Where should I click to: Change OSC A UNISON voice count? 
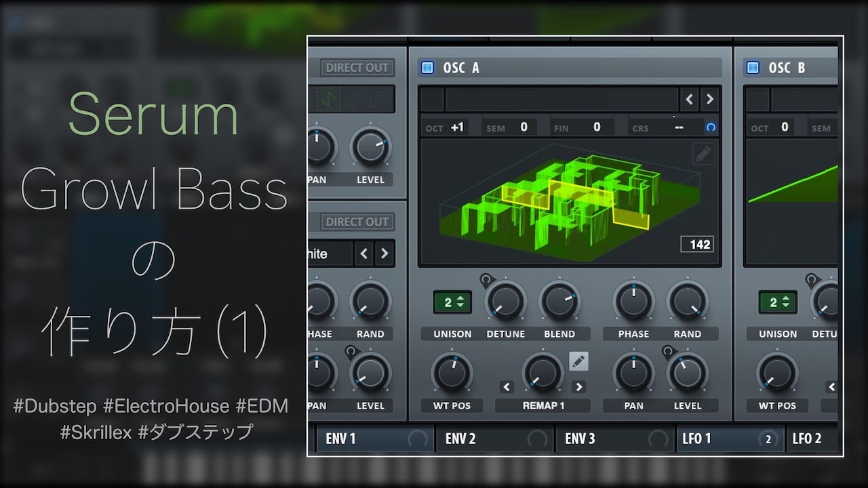(451, 302)
